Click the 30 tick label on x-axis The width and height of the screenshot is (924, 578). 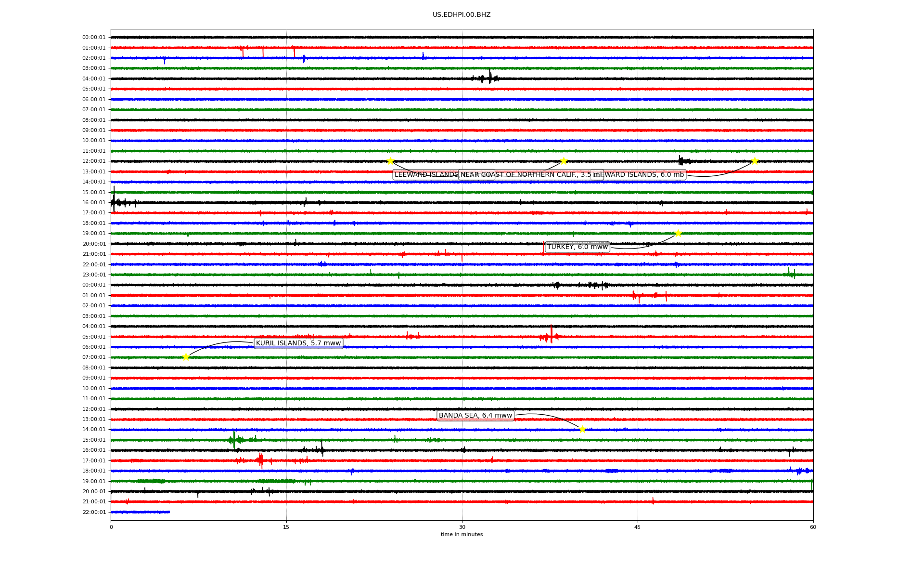(x=462, y=527)
